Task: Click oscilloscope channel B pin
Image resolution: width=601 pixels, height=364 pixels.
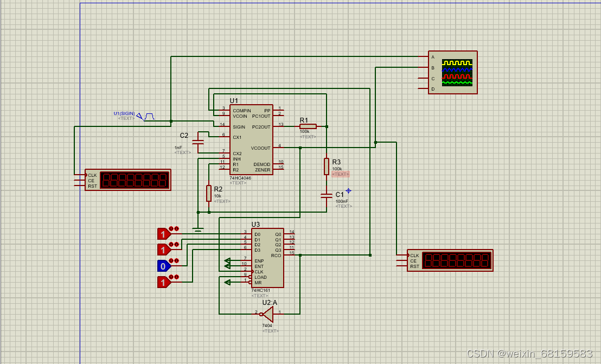Action: tap(424, 67)
